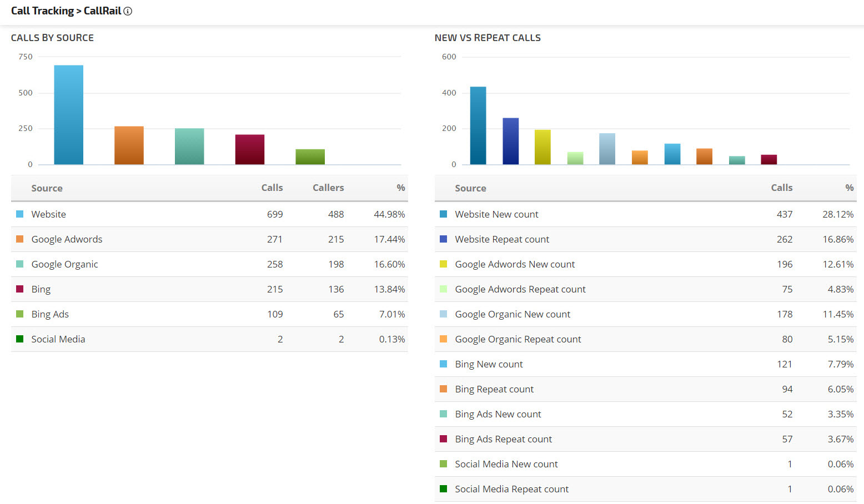The height and width of the screenshot is (504, 864).
Task: Click the Social Media Repeat count swatch
Action: (443, 489)
